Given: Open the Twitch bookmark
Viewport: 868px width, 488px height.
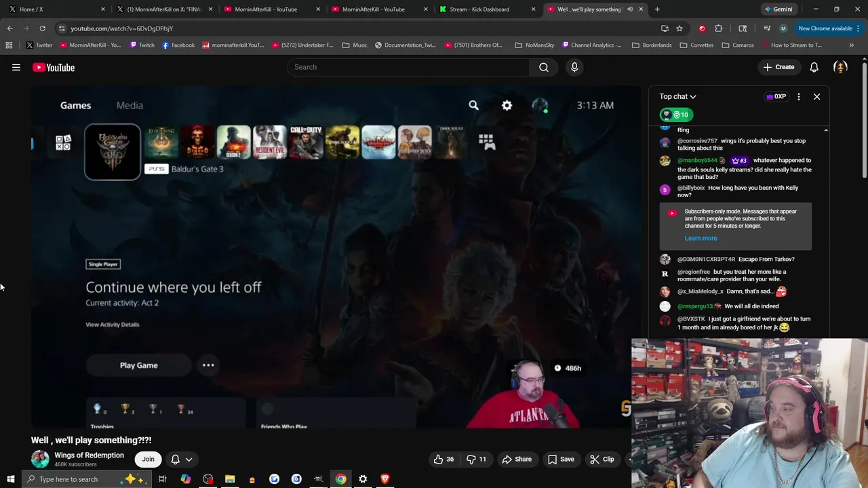Looking at the screenshot, I should (x=142, y=45).
